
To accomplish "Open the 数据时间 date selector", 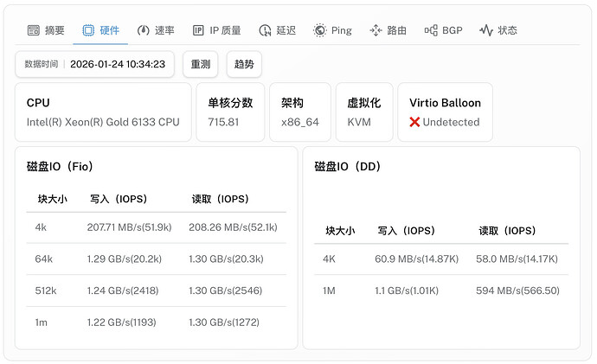I will click(x=95, y=64).
